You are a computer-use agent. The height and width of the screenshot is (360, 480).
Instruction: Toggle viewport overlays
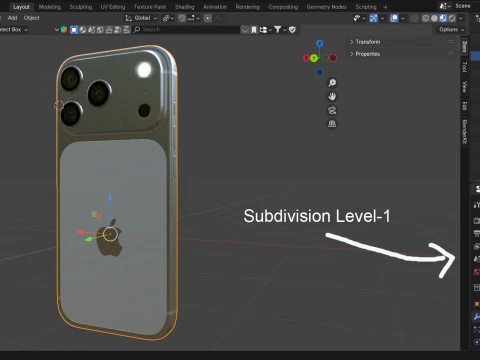pyautogui.click(x=394, y=18)
